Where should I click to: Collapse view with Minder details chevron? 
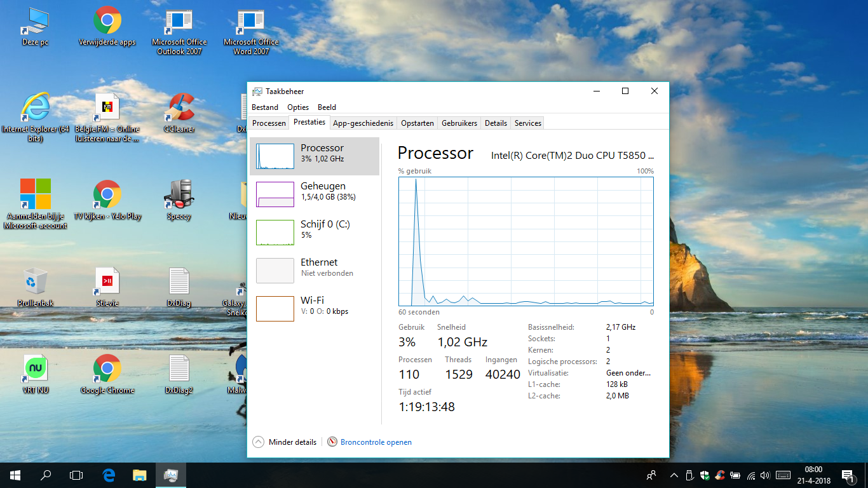(x=259, y=442)
